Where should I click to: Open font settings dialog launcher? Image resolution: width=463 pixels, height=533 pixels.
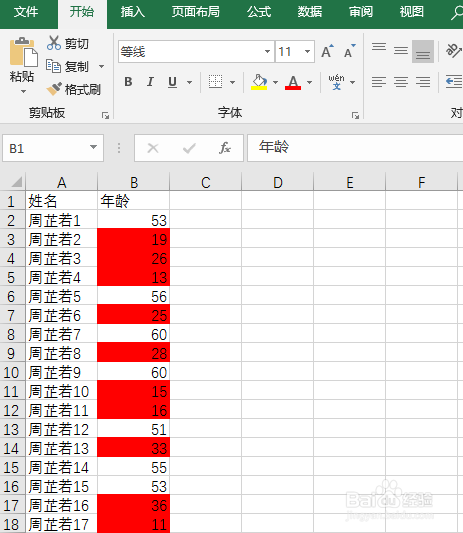[x=356, y=116]
